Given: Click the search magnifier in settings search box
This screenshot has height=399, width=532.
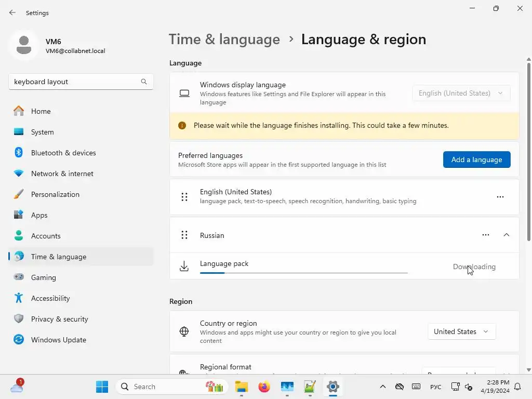Looking at the screenshot, I should [x=144, y=82].
